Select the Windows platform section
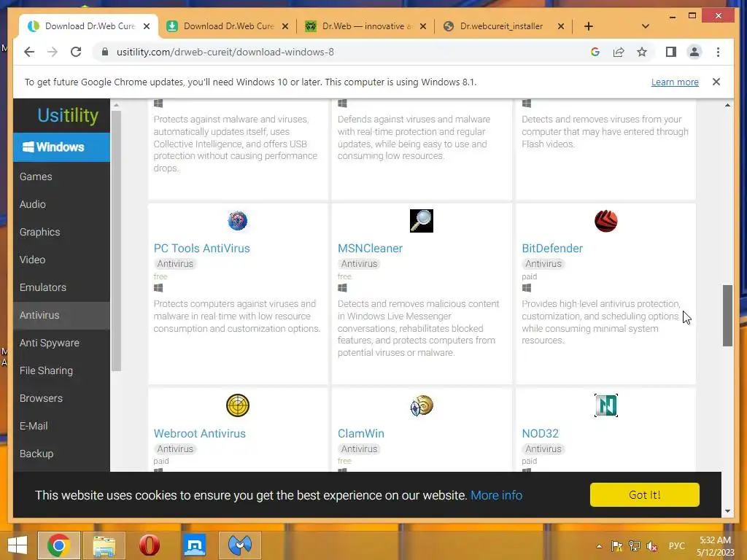The height and width of the screenshot is (560, 747). [x=61, y=147]
